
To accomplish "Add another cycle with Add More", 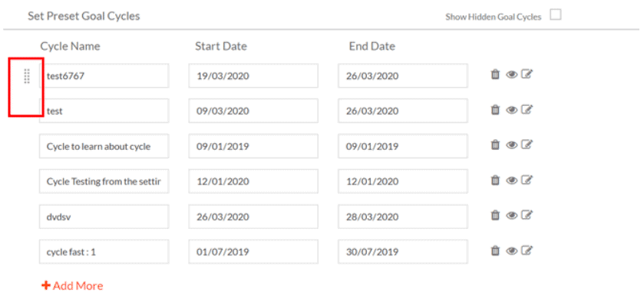I will pos(72,286).
